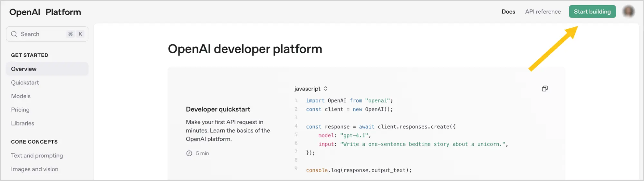Open Libraries in the sidebar
Viewport: 644px width, 181px height.
[23, 123]
